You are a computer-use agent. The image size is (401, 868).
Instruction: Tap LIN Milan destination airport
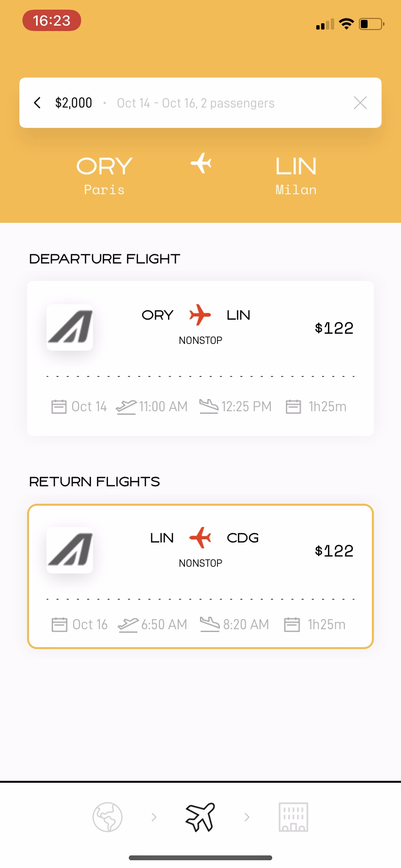tap(296, 175)
